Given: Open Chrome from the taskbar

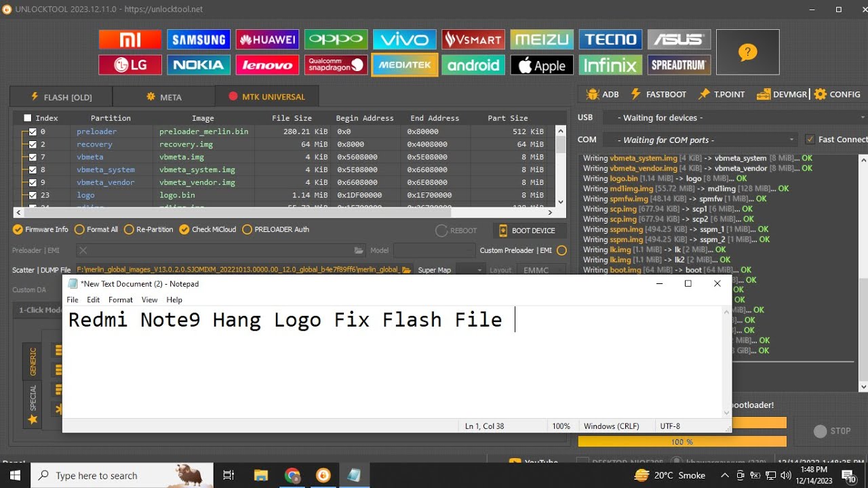Looking at the screenshot, I should (293, 475).
